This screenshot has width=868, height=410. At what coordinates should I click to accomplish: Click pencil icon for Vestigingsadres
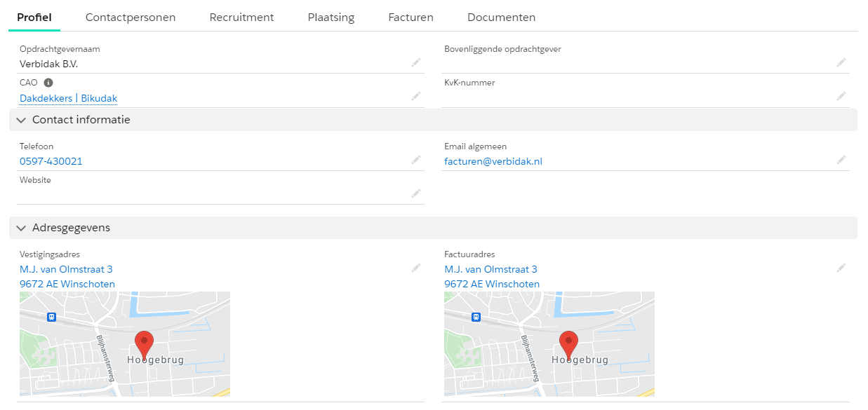click(x=416, y=268)
